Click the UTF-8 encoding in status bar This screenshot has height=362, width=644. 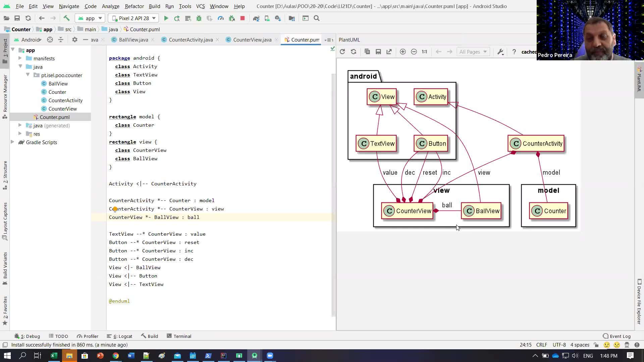pyautogui.click(x=559, y=345)
